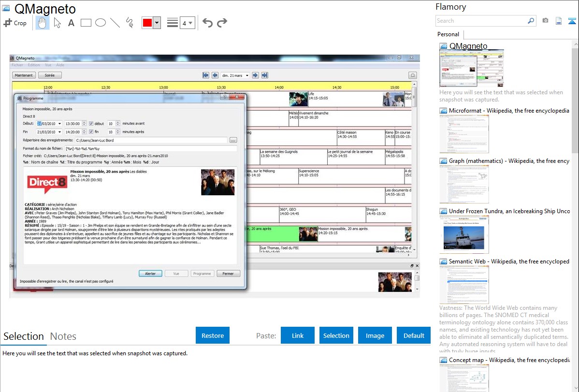Click the icon beside the Microformat snapshot title
This screenshot has width=579, height=392.
[443, 111]
